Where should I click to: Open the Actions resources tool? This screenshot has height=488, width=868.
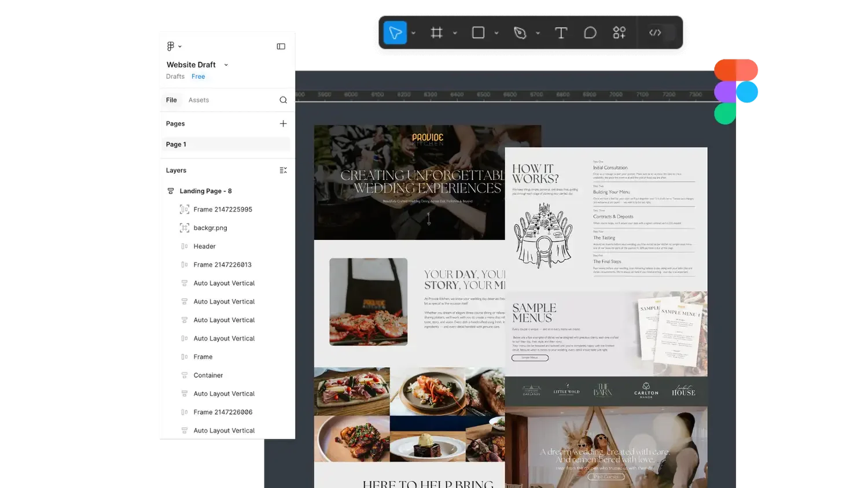pyautogui.click(x=619, y=33)
